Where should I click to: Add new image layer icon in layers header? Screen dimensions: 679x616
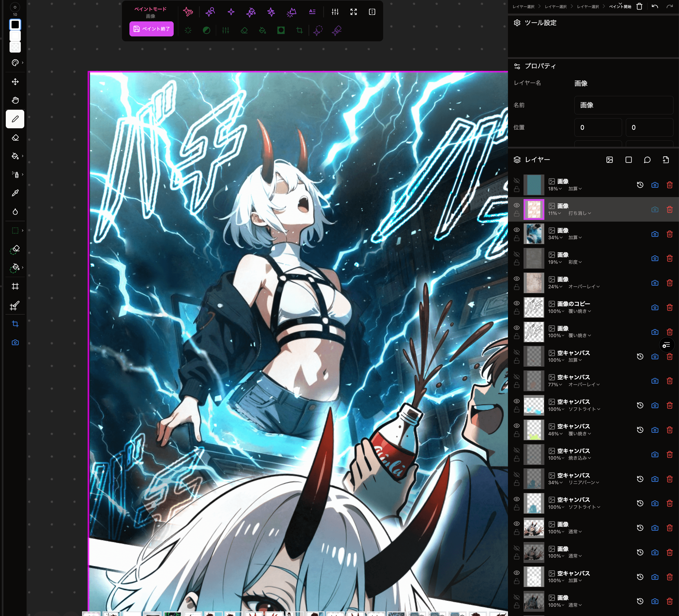[x=609, y=160]
